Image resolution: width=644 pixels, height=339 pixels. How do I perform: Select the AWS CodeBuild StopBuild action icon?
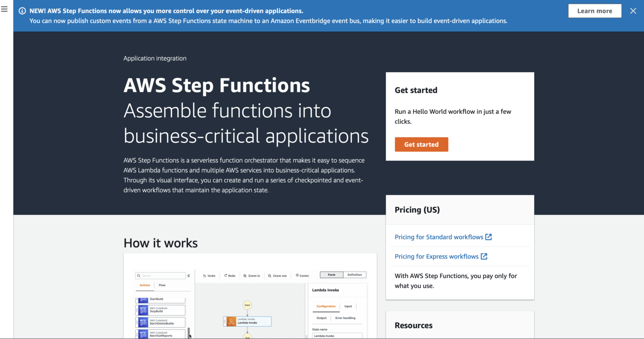143,310
